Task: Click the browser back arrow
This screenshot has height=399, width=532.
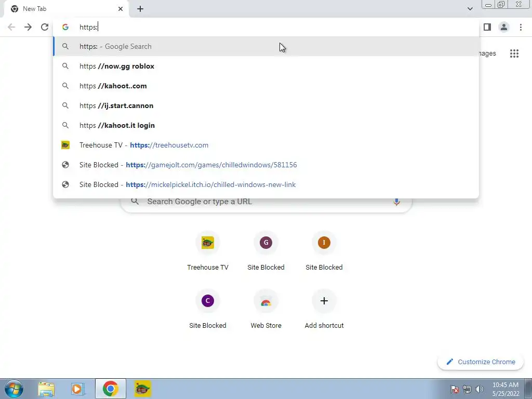Action: [11, 27]
